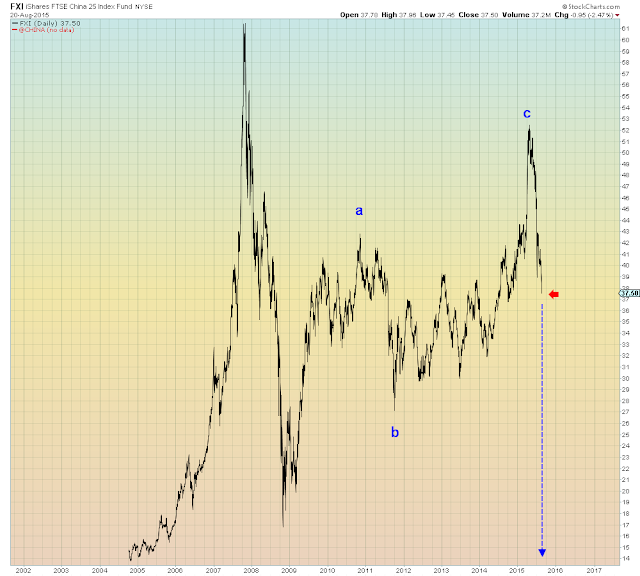Screen dimensions: 640x576
Task: Click the 25 label on the price axis
Action: point(625,435)
